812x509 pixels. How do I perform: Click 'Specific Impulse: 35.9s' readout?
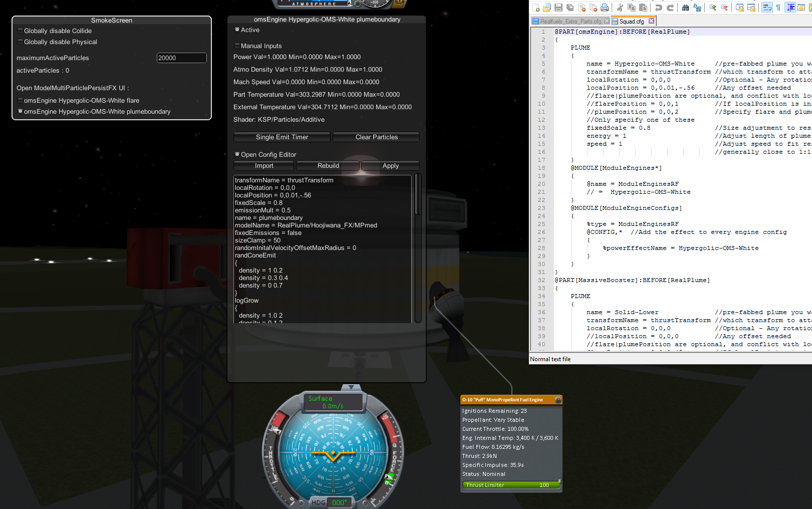[493, 465]
